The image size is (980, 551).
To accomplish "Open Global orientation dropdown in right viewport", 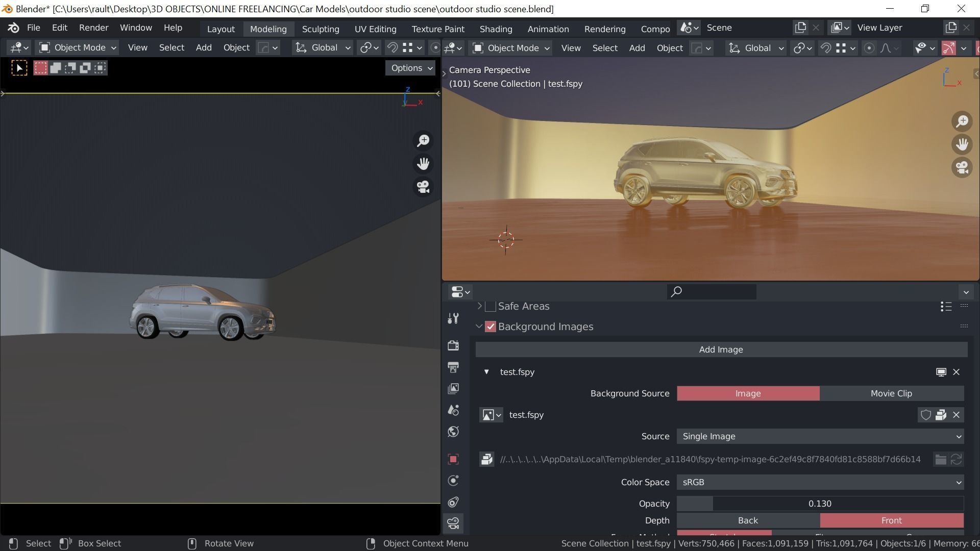I will coord(756,48).
